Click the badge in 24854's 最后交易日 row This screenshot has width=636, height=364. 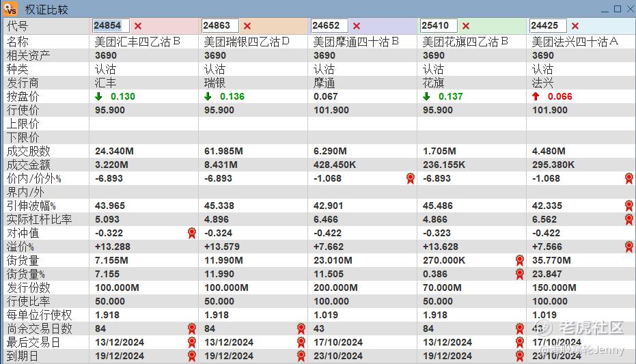(x=192, y=342)
